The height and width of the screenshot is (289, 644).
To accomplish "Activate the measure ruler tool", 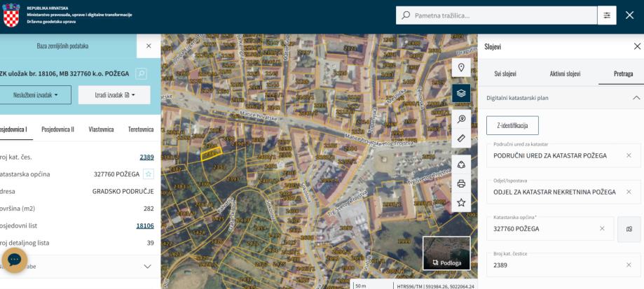I will coord(460,139).
